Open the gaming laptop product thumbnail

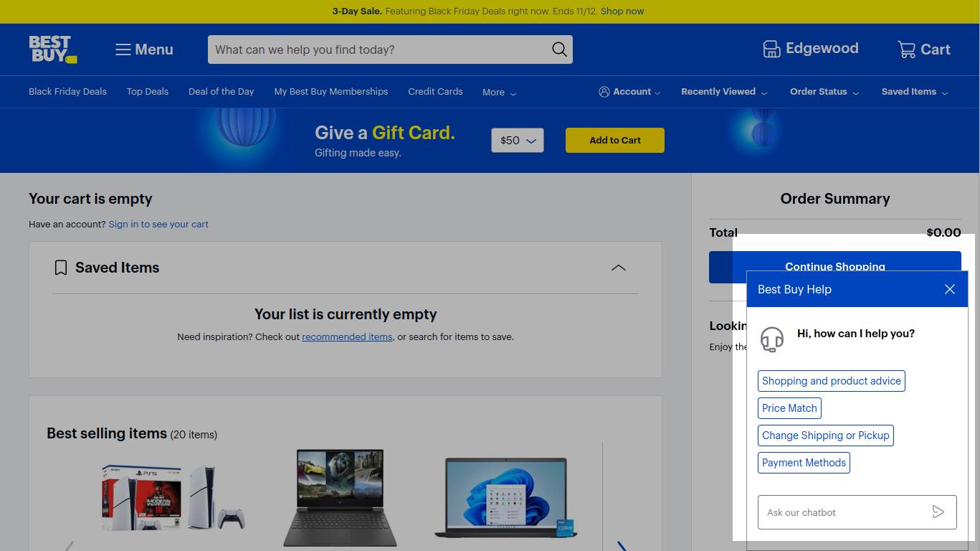coord(341,498)
